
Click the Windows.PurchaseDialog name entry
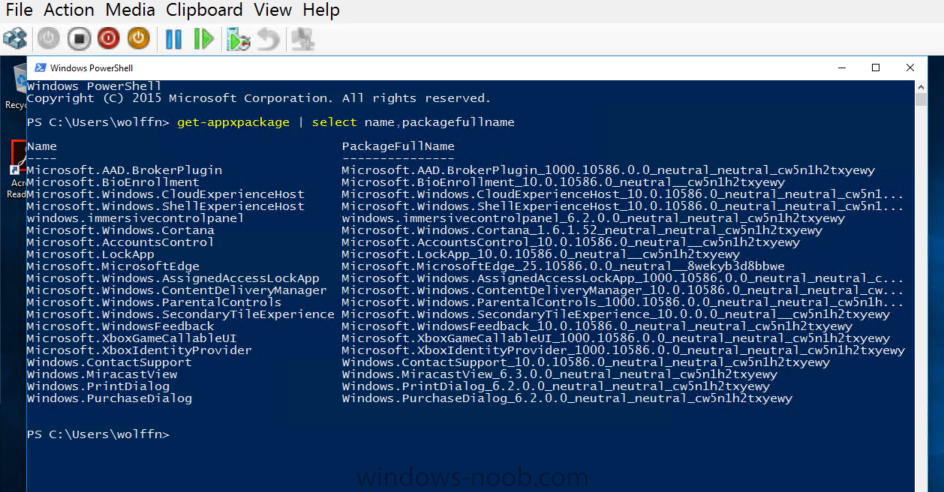[109, 399]
